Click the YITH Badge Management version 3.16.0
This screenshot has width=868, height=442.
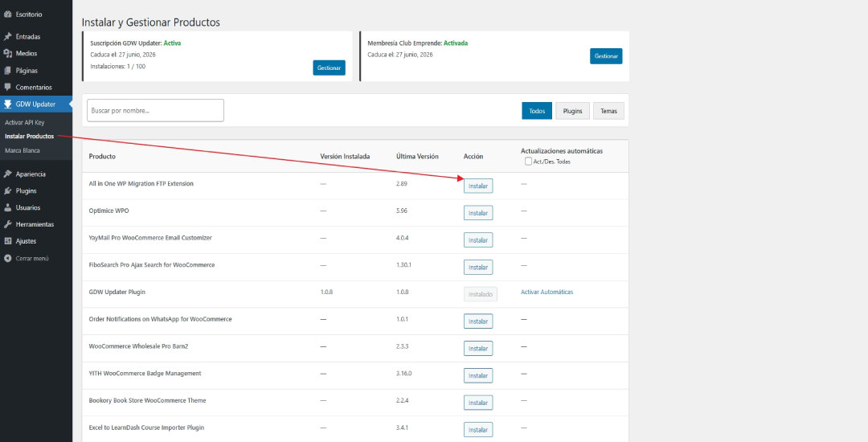click(x=404, y=374)
